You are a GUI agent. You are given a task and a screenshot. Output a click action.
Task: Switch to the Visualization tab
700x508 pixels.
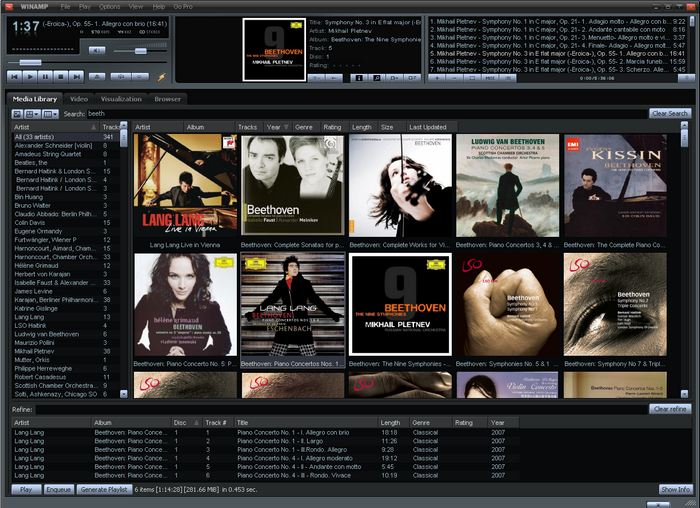pyautogui.click(x=121, y=99)
